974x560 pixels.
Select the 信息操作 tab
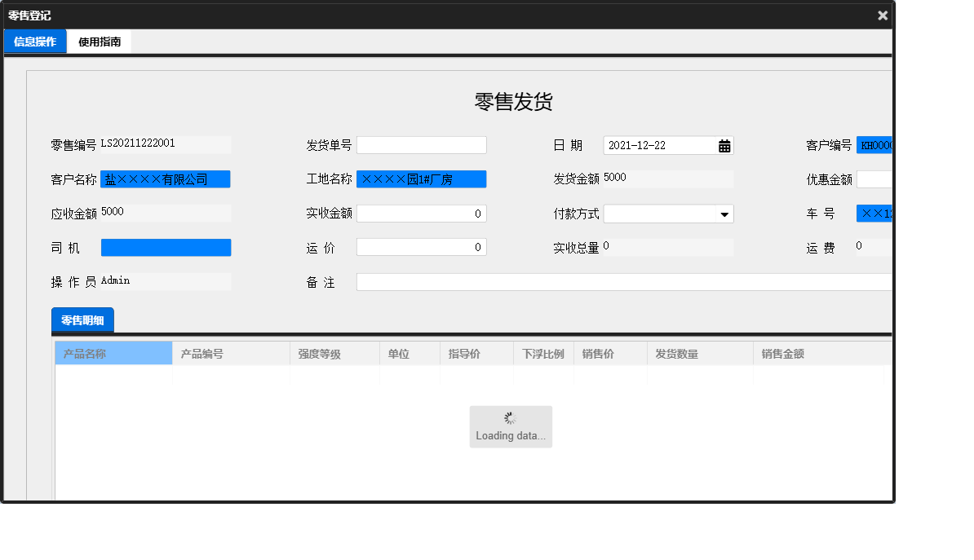click(34, 40)
